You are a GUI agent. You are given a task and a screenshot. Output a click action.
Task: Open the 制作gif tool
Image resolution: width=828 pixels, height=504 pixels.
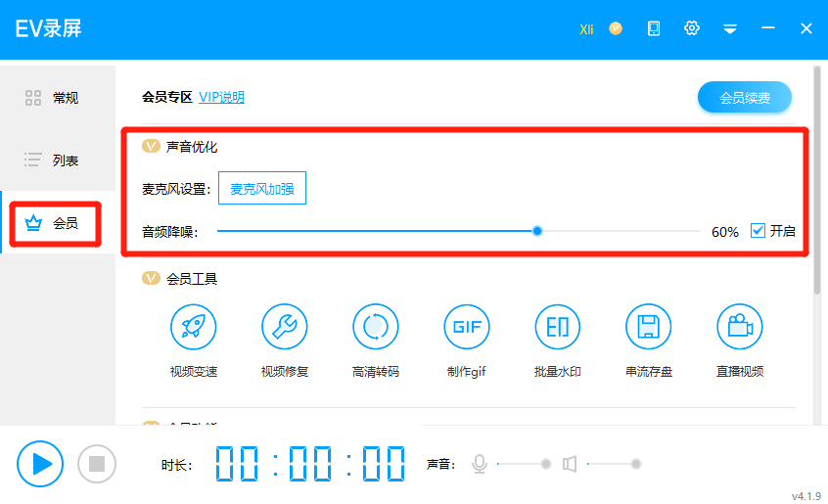tap(467, 328)
